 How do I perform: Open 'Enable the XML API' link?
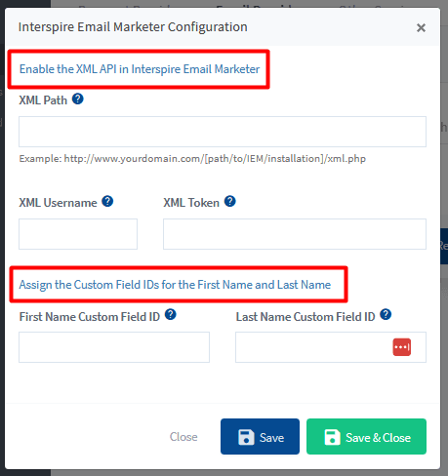[140, 69]
